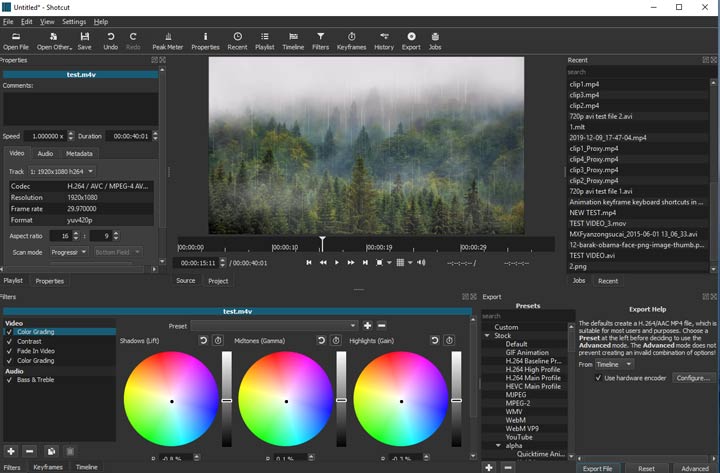Disable the Contrast filter checkbox
The image size is (720, 473).
(x=8, y=341)
